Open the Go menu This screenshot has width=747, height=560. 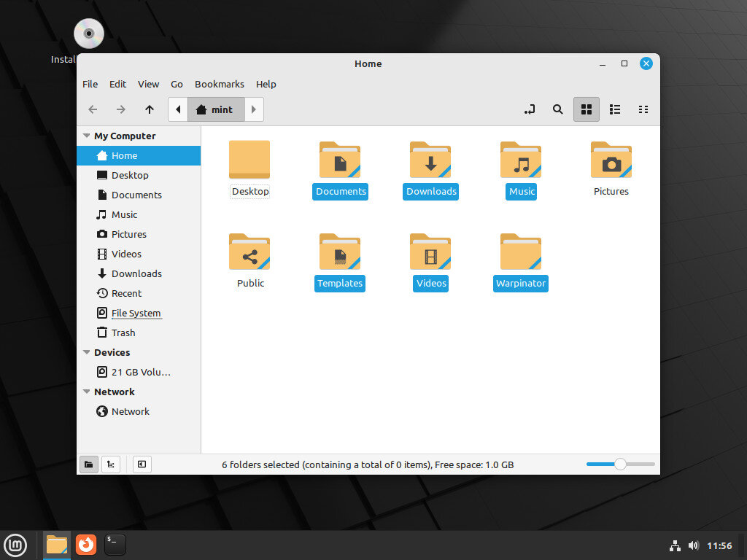[177, 84]
